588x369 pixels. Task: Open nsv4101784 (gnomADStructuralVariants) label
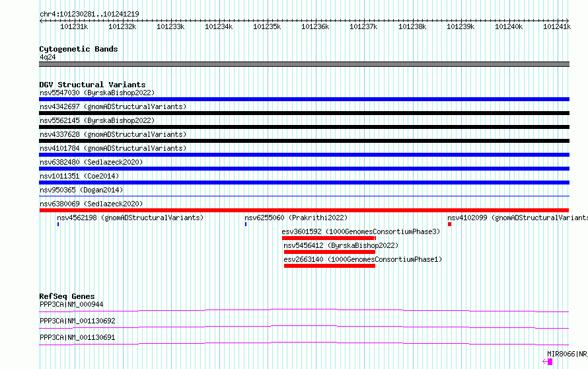[x=113, y=148]
